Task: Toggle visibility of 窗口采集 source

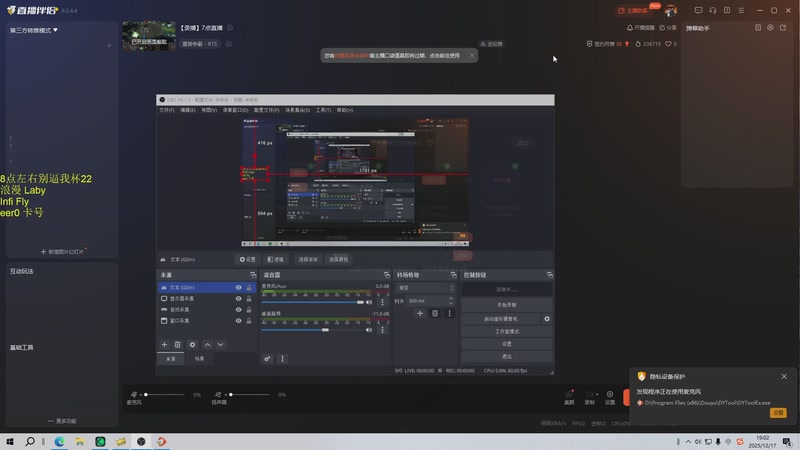Action: [238, 321]
